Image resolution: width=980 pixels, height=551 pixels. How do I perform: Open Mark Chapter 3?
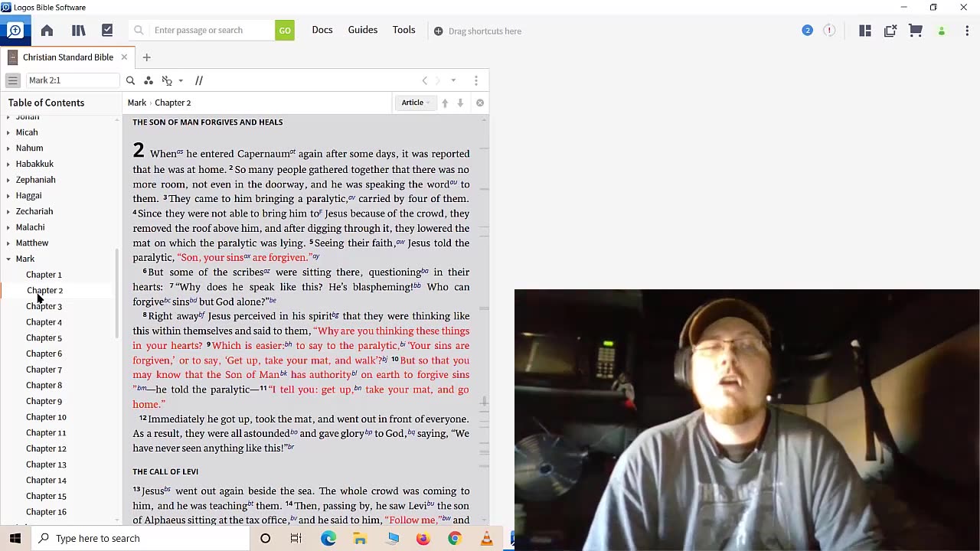pyautogui.click(x=44, y=306)
